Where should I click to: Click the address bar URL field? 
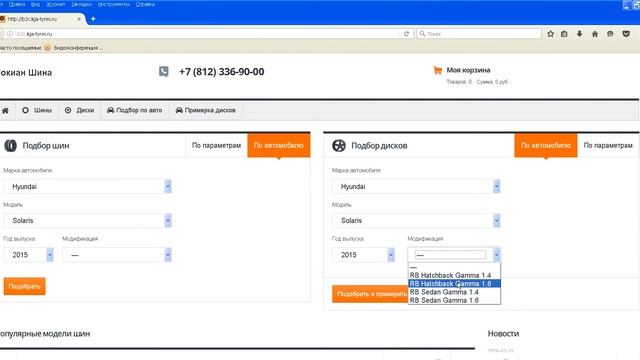(x=208, y=34)
